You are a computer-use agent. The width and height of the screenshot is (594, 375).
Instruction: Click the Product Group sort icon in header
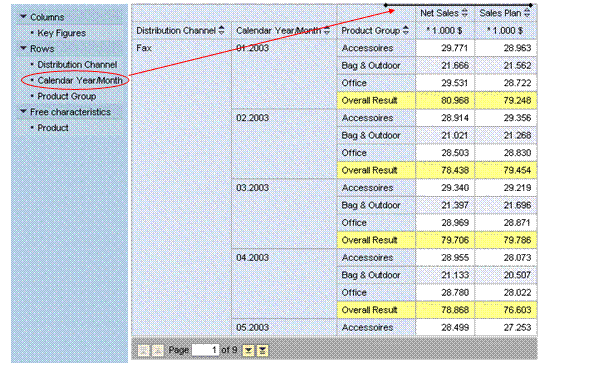point(406,30)
